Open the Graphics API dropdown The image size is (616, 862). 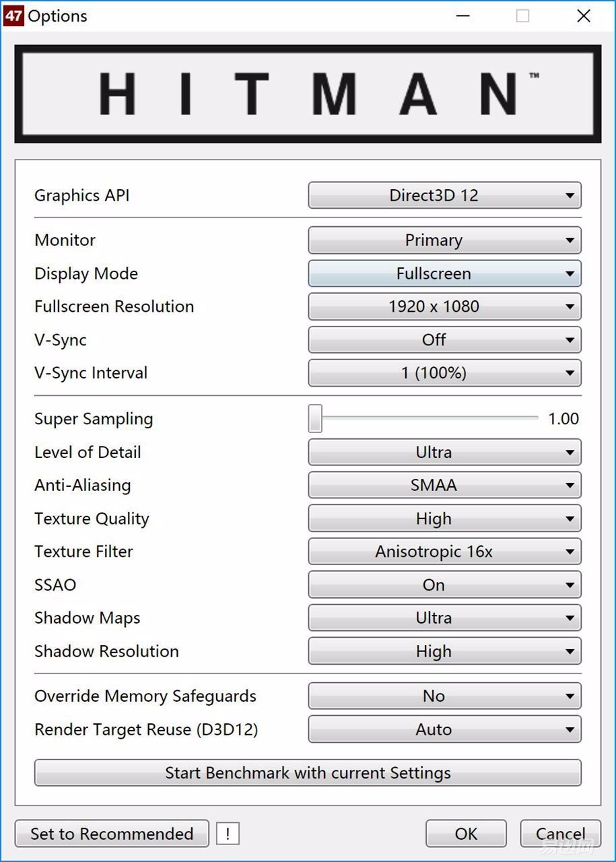coord(444,196)
